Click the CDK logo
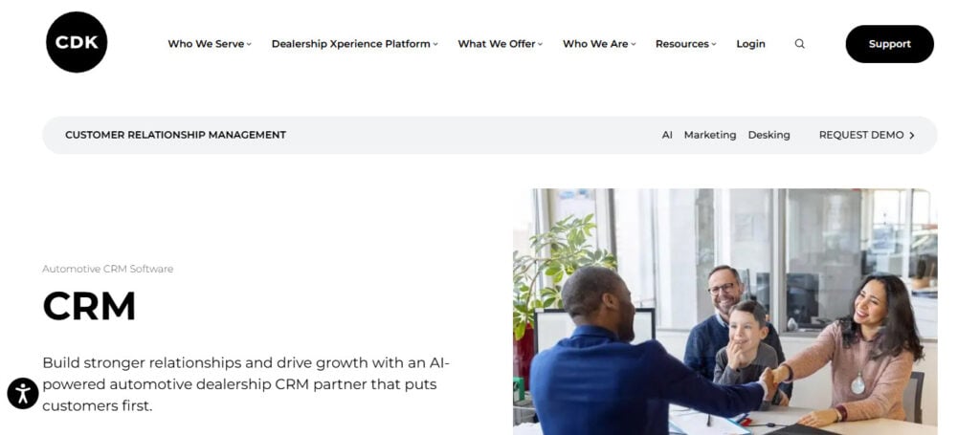Image resolution: width=980 pixels, height=435 pixels. [x=77, y=42]
